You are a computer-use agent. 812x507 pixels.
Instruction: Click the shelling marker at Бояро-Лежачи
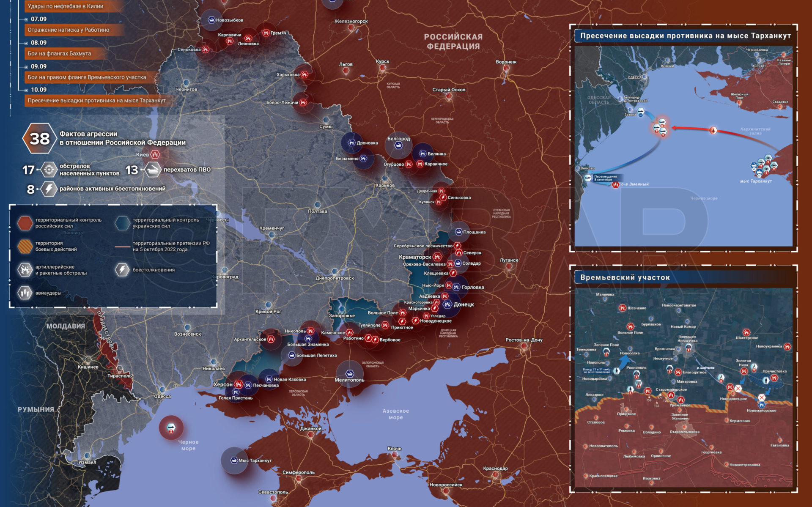tap(303, 102)
